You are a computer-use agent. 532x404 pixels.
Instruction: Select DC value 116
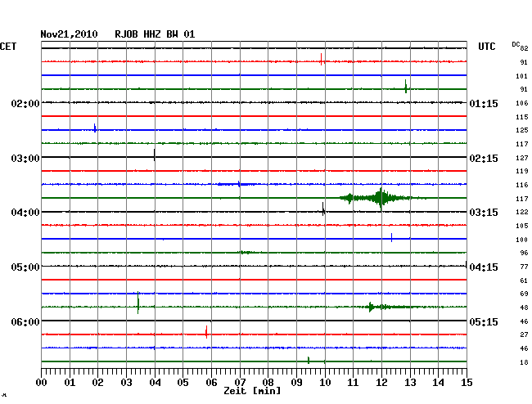point(522,185)
